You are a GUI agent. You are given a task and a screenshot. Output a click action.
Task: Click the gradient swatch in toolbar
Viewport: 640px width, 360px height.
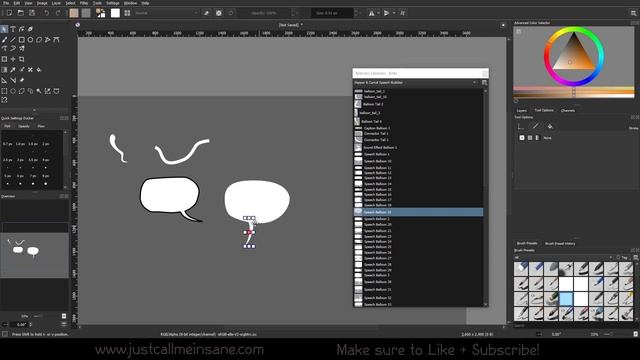(x=74, y=13)
